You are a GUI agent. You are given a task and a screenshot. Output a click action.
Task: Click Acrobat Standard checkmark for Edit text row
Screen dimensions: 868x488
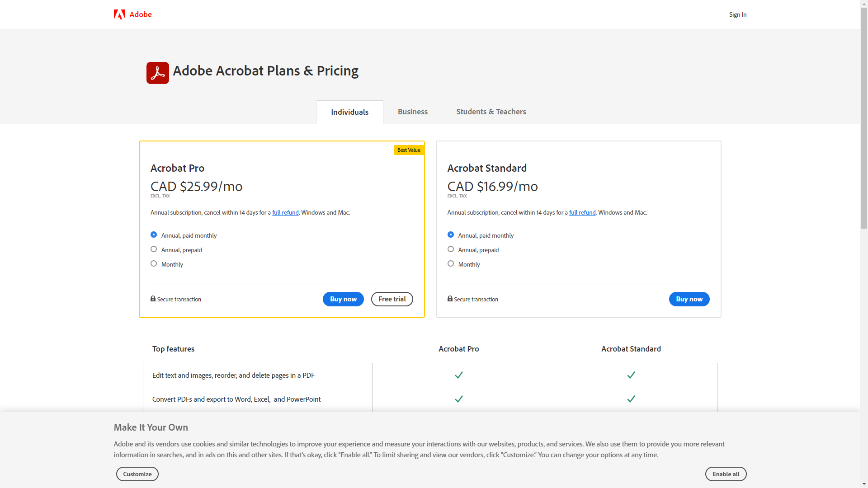pos(631,375)
